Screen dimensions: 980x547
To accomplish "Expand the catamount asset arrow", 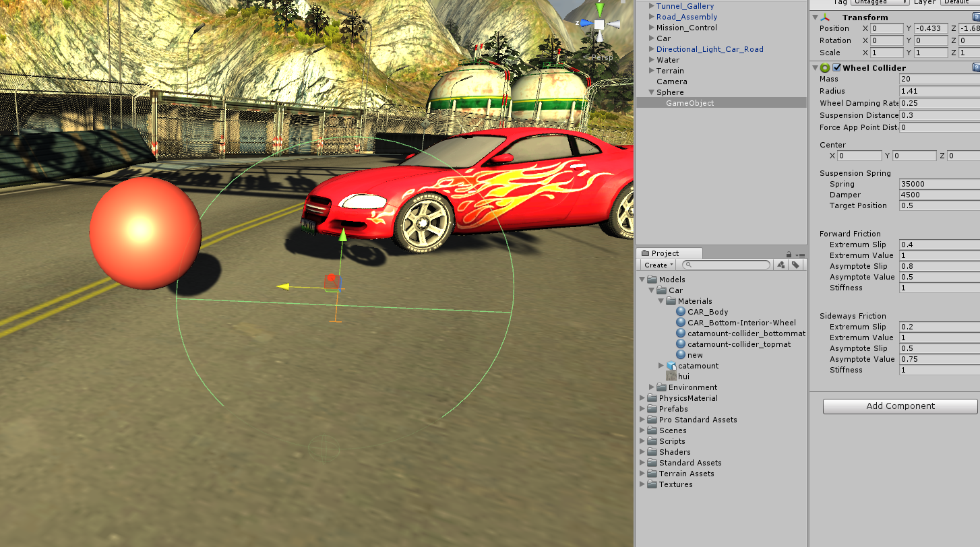I will (661, 366).
